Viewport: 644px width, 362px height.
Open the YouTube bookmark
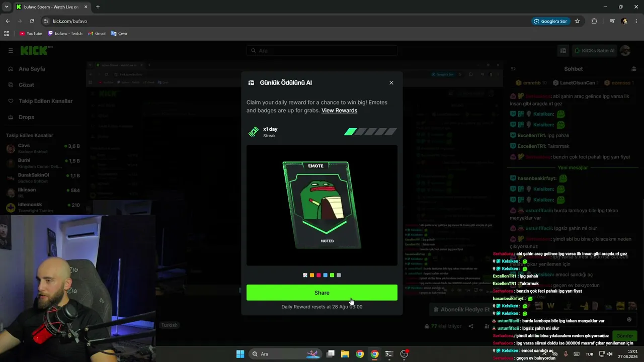[x=31, y=34]
